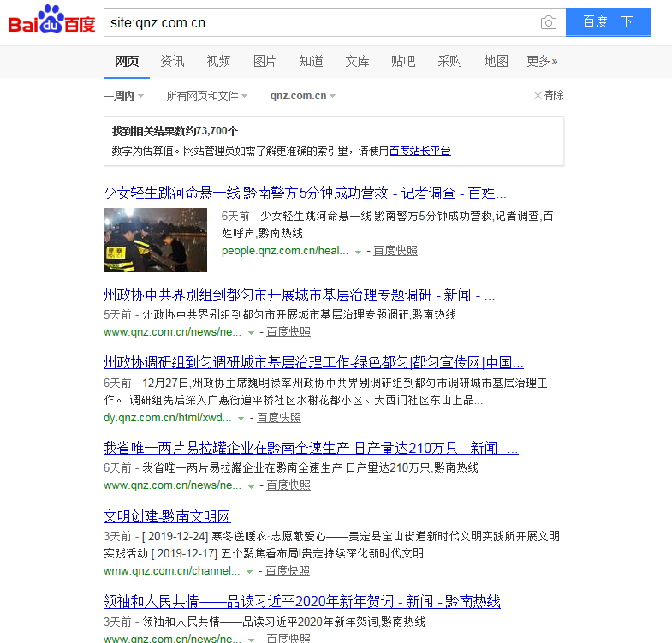Open result 文明创建_黔南文明网
This screenshot has width=672, height=643.
tap(167, 516)
